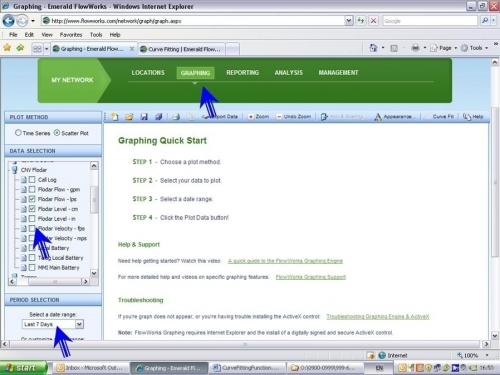
Task: Switch to Curve Fitting browser tab
Action: coord(182,49)
